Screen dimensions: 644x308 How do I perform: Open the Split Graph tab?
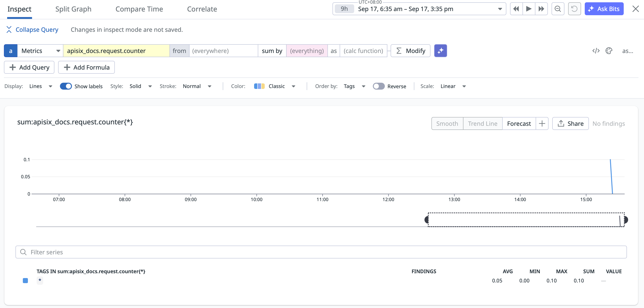coord(73,9)
